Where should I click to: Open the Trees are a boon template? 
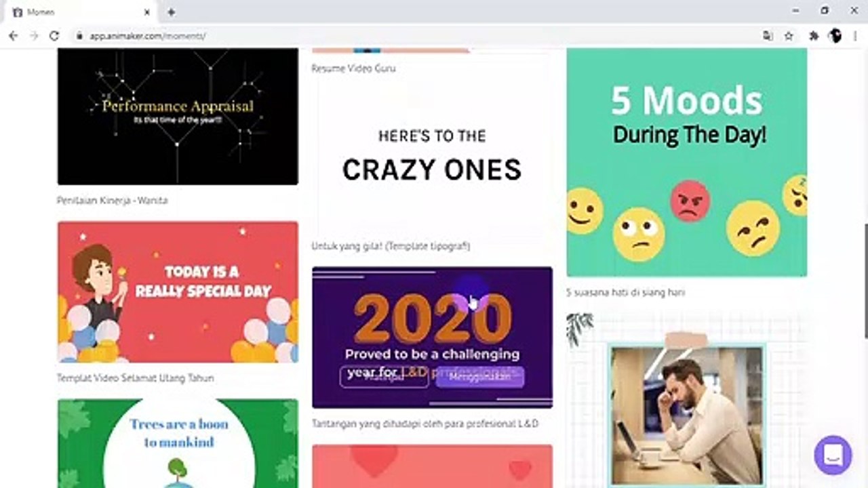tap(178, 443)
